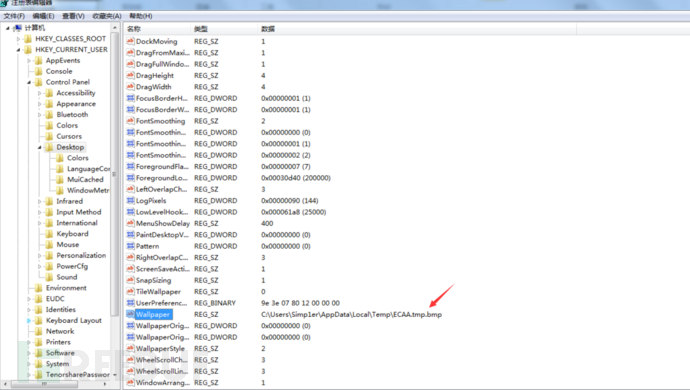Select the Personalization tree item
Screen dimensions: 690x390
pyautogui.click(x=81, y=255)
